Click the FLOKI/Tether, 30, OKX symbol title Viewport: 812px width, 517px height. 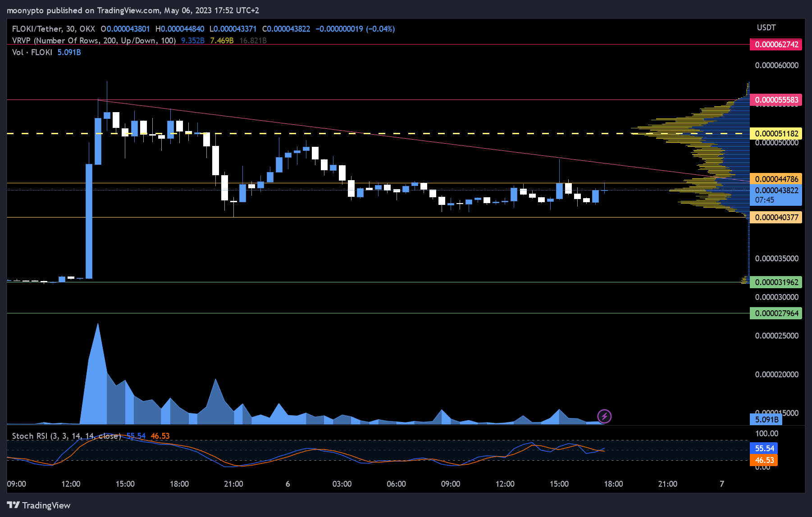(54, 29)
